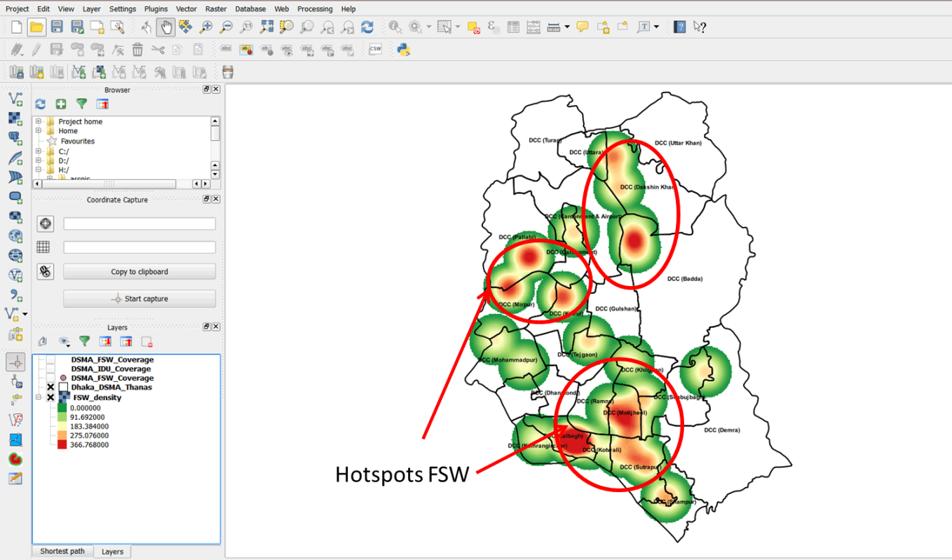This screenshot has height=560, width=952.
Task: Click Add Vector Layer icon in side toolbar
Action: pyautogui.click(x=15, y=98)
